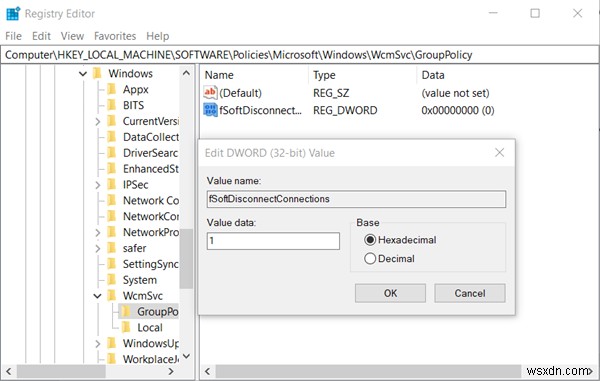Screen dimensions: 600x381
Task: Click the Local folder icon
Action: pyautogui.click(x=126, y=327)
